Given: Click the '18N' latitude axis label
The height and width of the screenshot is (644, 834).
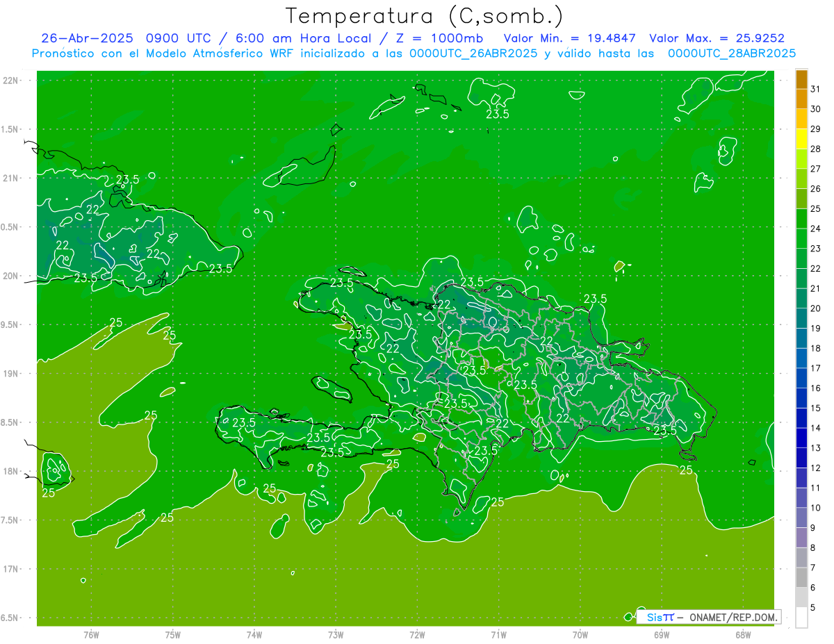Looking at the screenshot, I should 11,471.
